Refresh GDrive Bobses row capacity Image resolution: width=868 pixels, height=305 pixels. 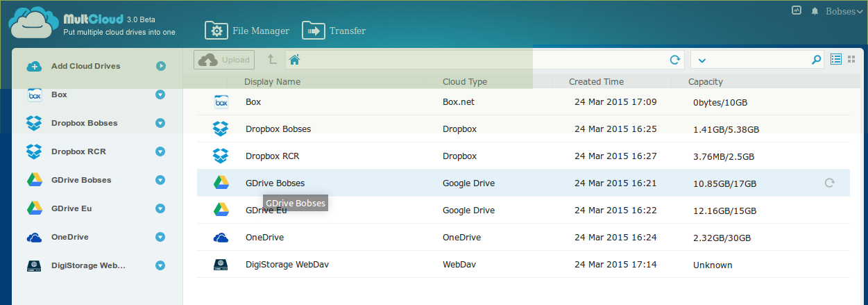click(829, 183)
